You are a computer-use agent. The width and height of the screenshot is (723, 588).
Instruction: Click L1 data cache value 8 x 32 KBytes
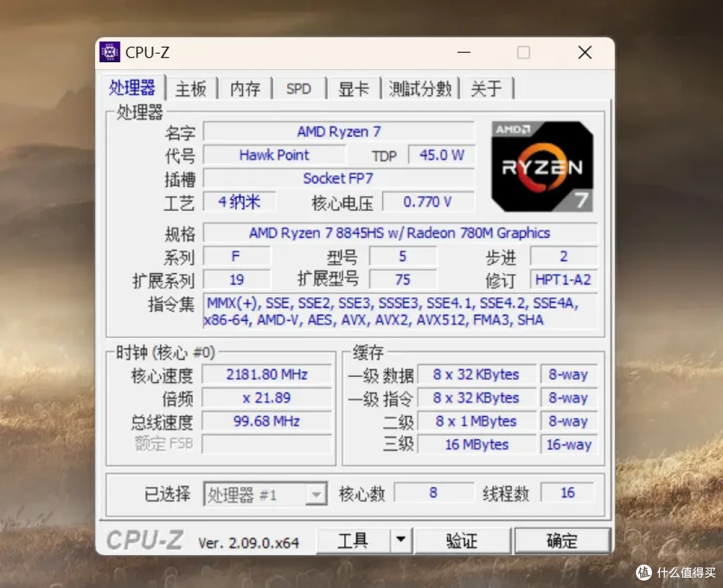[x=477, y=374]
